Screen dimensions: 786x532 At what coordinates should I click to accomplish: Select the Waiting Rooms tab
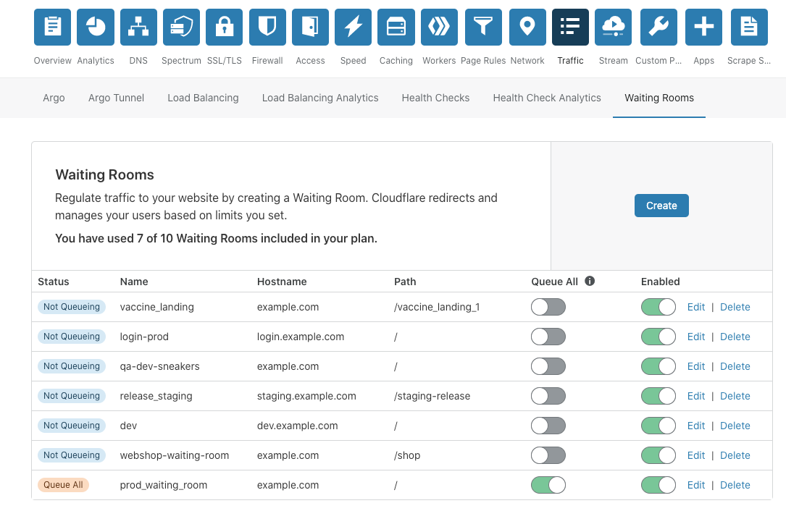(659, 98)
